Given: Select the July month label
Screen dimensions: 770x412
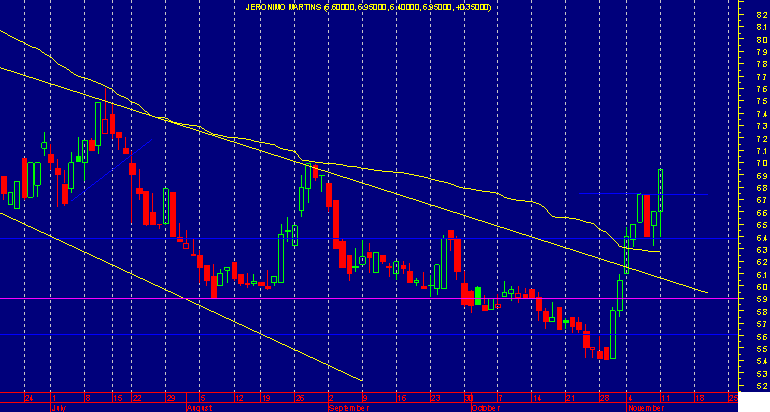Looking at the screenshot, I should [x=58, y=408].
